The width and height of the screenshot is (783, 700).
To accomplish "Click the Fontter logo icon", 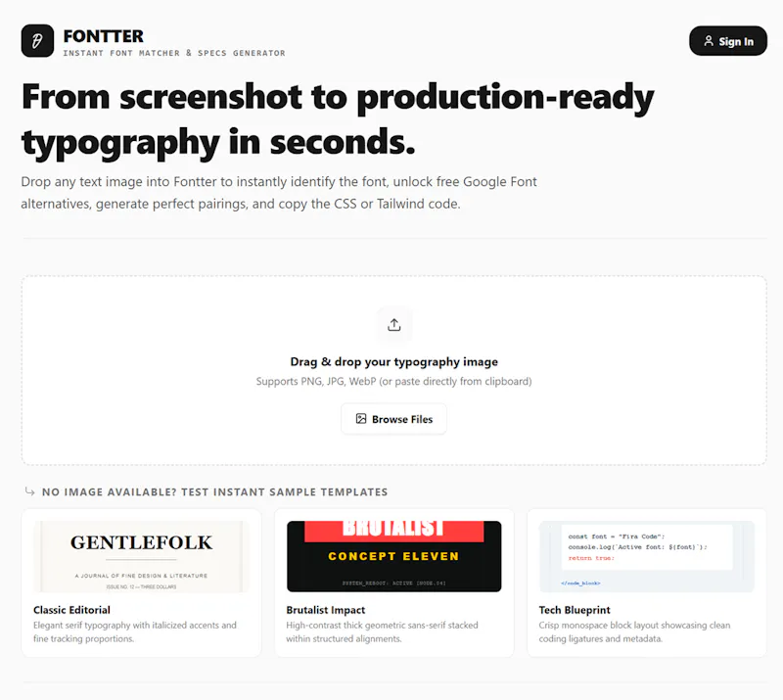I will point(37,40).
